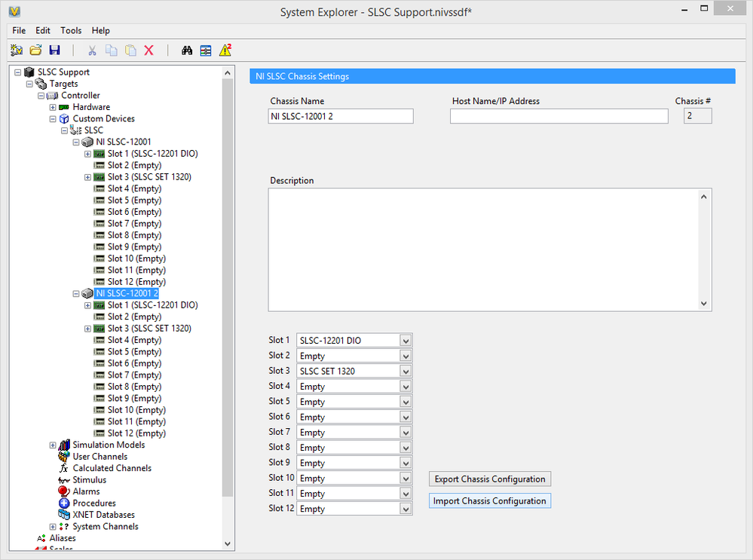Click Import Chassis Configuration button
This screenshot has width=753, height=560.
(x=489, y=501)
